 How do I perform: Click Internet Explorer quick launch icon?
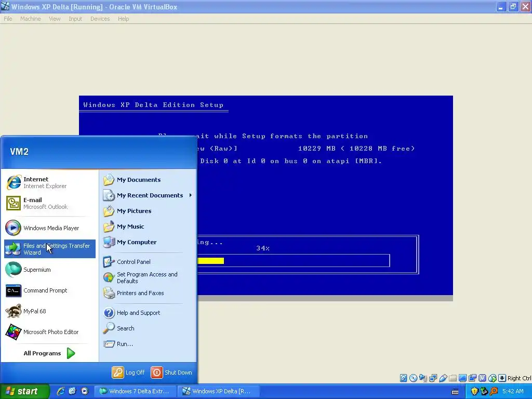[x=61, y=391]
